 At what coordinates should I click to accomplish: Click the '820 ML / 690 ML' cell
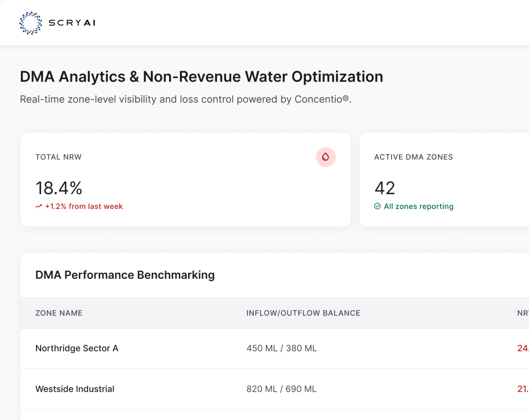coord(282,389)
